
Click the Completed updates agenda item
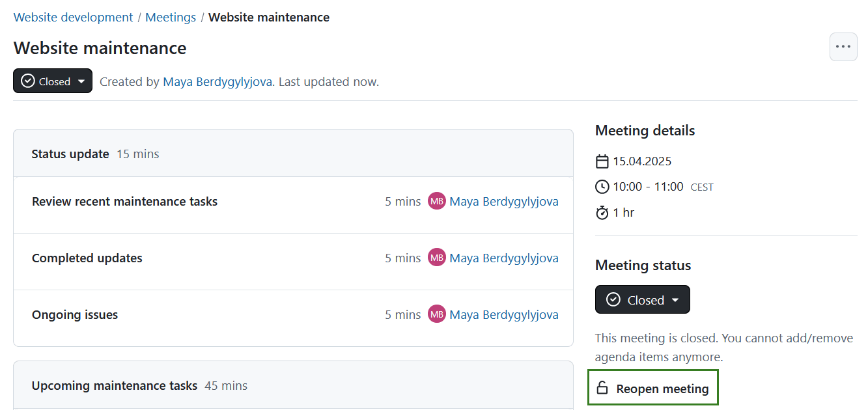pyautogui.click(x=87, y=258)
